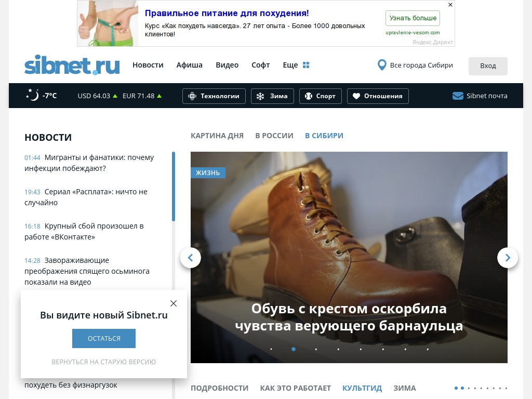Click ВЕРНУТЬСЯ НА СТАРУЮ ВЕРСИЮ link
This screenshot has width=532, height=399.
pos(104,362)
